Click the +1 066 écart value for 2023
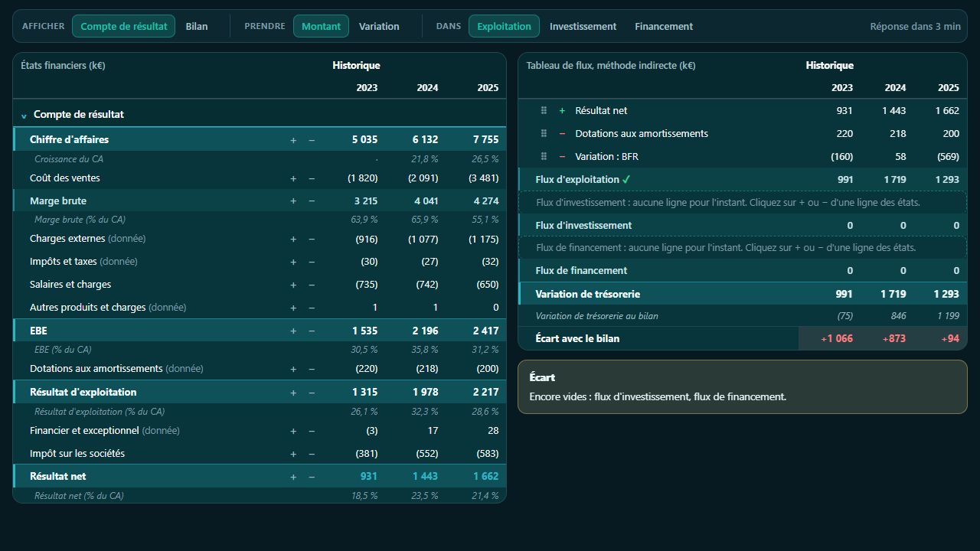The width and height of the screenshot is (980, 551). point(837,338)
